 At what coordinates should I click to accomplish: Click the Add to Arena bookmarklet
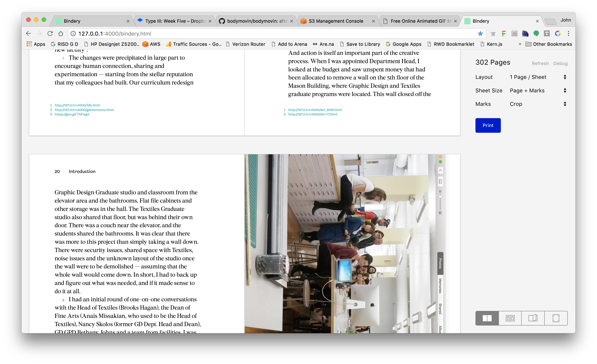click(289, 44)
